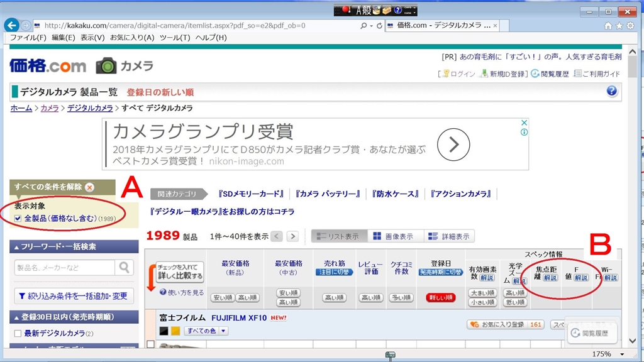Viewport: 644px width, 362px height.
Task: Open すべての色 color dropdown
Action: [206, 331]
